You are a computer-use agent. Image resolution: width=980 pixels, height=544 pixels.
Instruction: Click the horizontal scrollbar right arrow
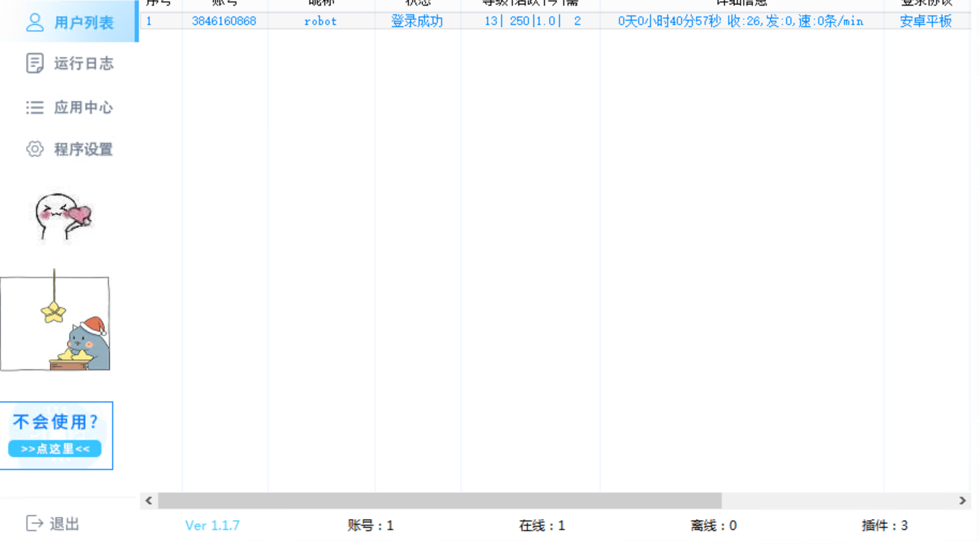pyautogui.click(x=962, y=500)
